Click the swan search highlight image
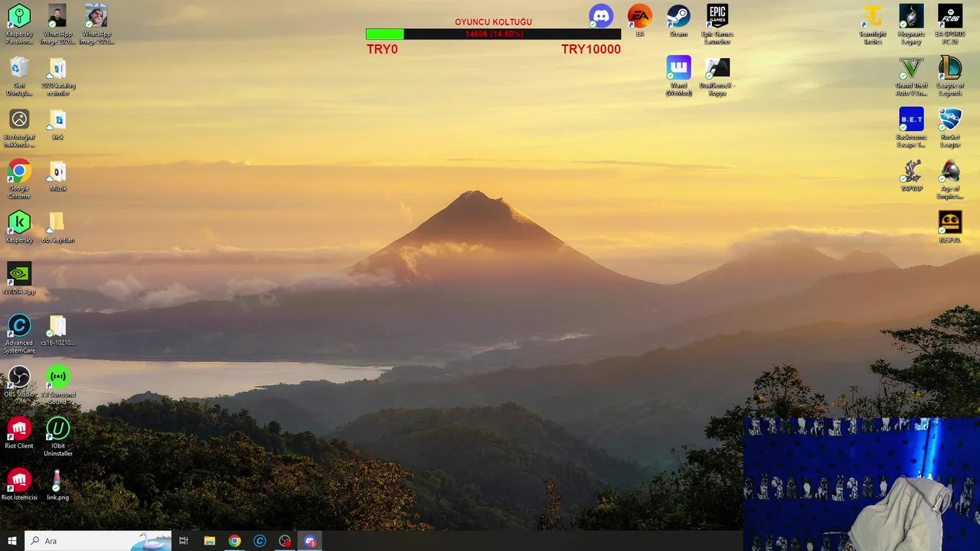The width and height of the screenshot is (980, 551). 152,541
